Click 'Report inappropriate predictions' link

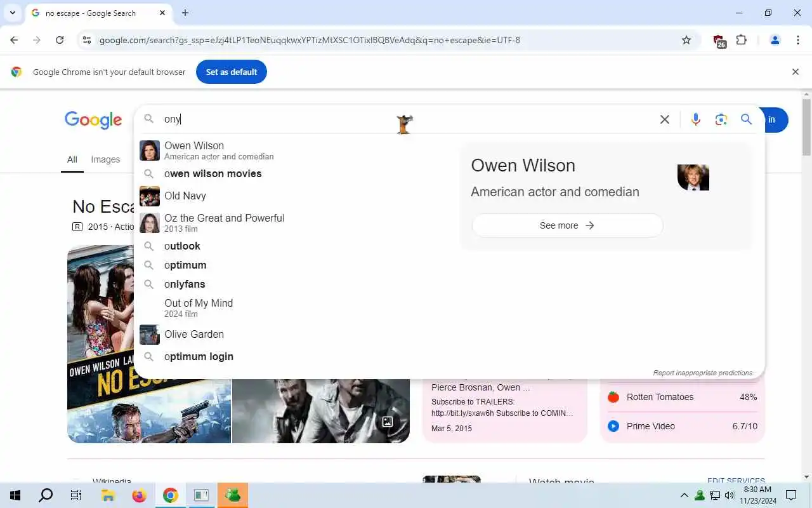coord(702,373)
